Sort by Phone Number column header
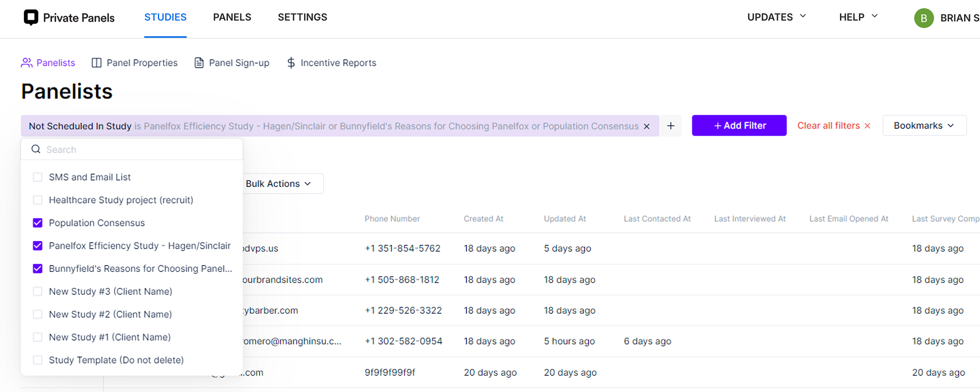980x392 pixels. 392,219
